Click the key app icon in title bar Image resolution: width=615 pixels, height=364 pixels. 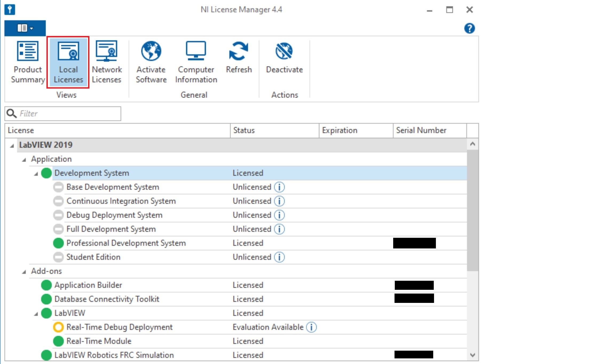[10, 10]
